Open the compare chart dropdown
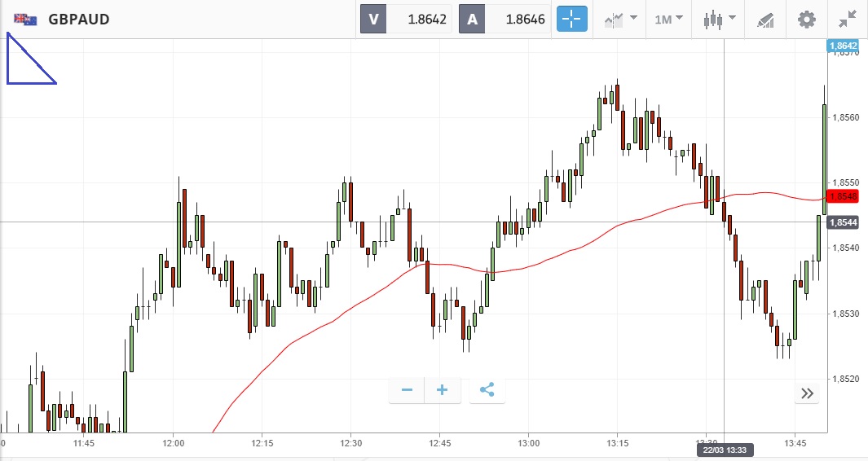The height and width of the screenshot is (461, 868). (621, 19)
